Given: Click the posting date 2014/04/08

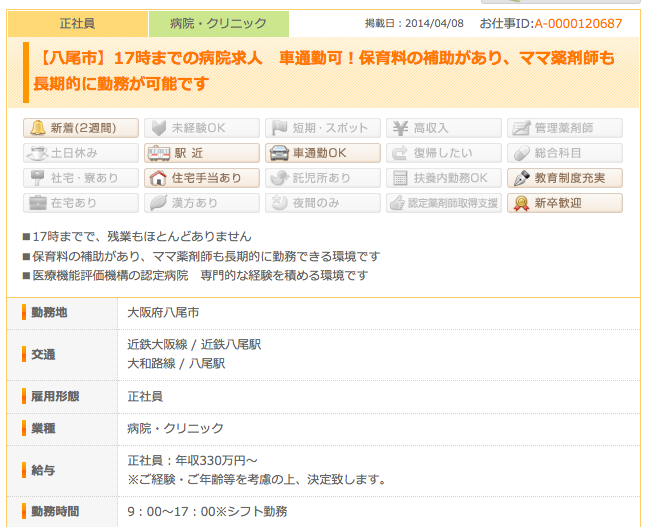Looking at the screenshot, I should [x=434, y=24].
